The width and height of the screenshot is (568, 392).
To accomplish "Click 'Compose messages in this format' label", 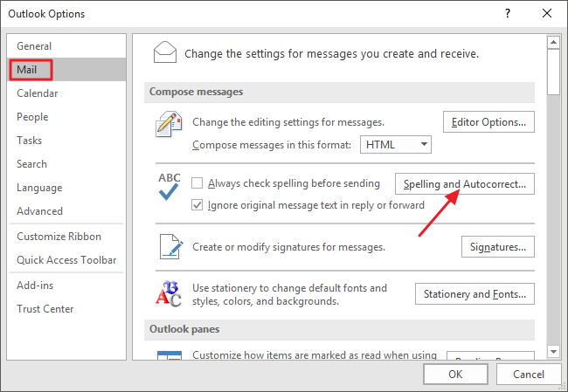I will (x=272, y=145).
